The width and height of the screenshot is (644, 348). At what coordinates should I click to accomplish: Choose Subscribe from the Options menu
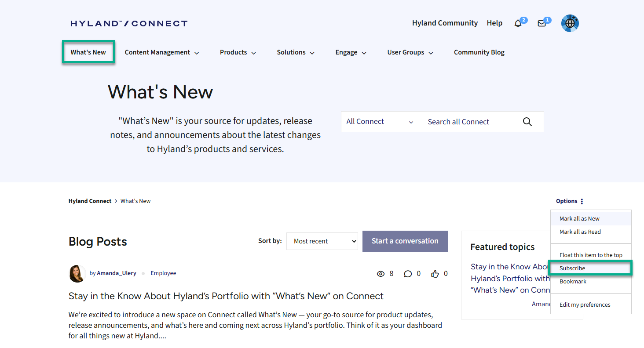[x=591, y=268]
